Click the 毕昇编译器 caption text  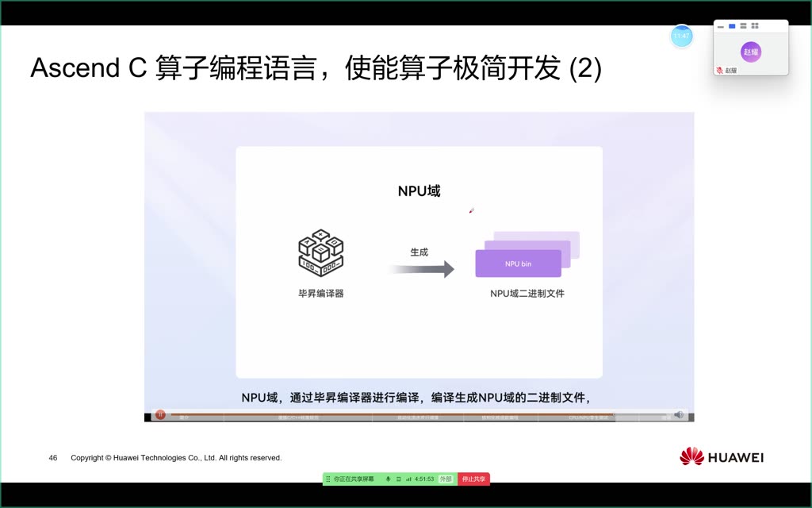pos(321,294)
